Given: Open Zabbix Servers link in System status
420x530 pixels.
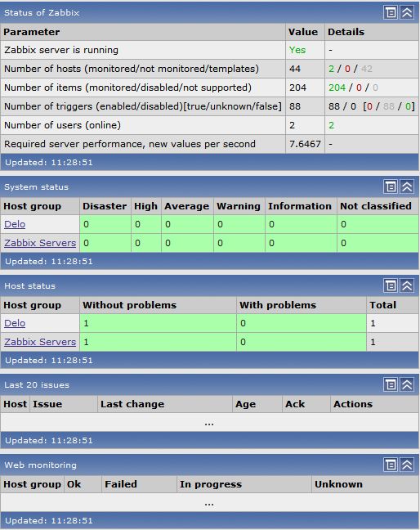Looking at the screenshot, I should [40, 243].
